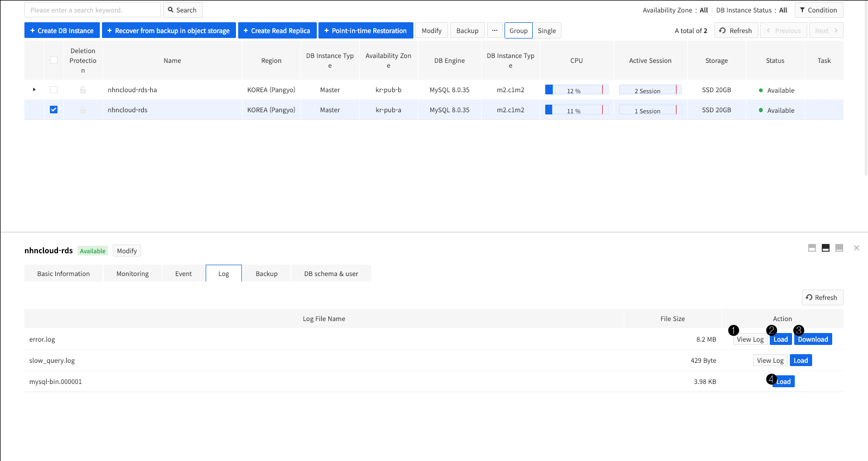Switch instance list to Group view
Image resolution: width=868 pixels, height=461 pixels.
519,30
